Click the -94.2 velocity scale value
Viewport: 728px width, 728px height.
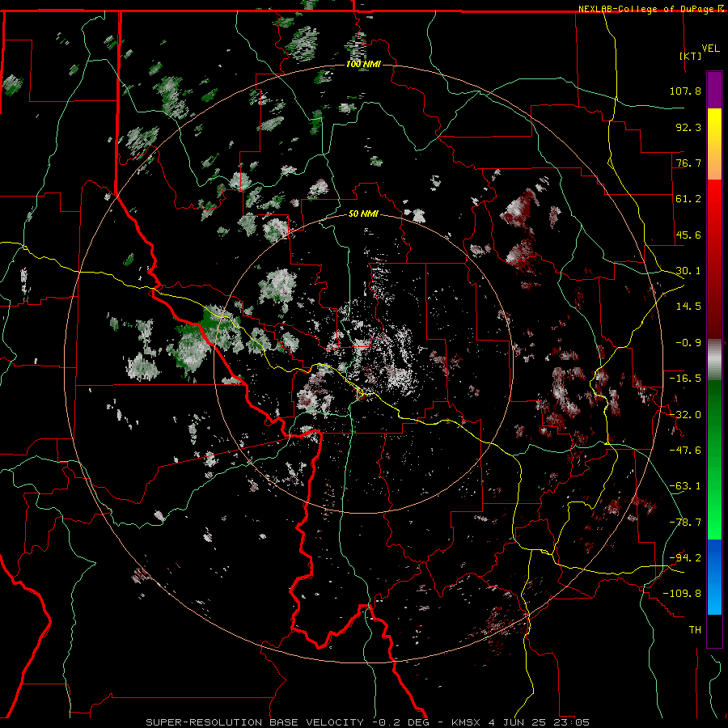click(685, 558)
